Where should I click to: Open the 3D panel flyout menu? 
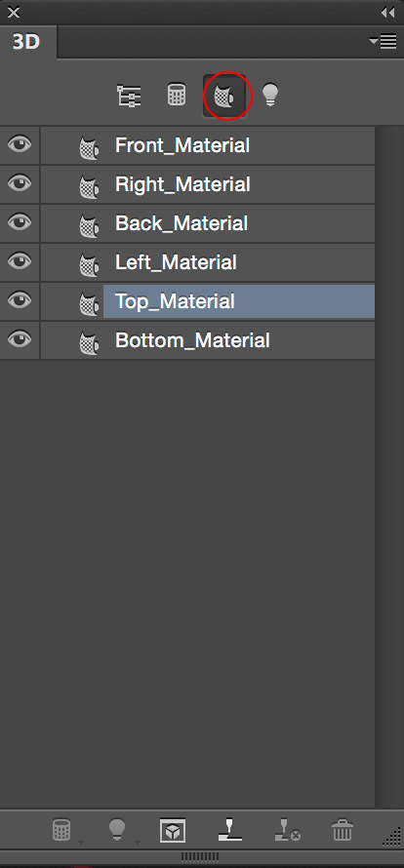coord(383,42)
